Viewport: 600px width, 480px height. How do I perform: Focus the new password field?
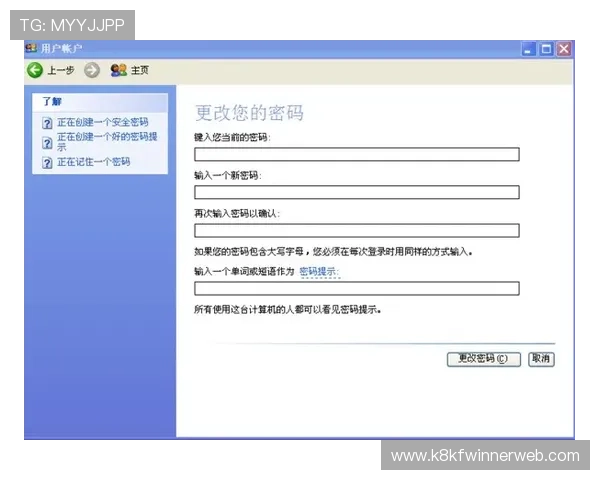(x=357, y=192)
